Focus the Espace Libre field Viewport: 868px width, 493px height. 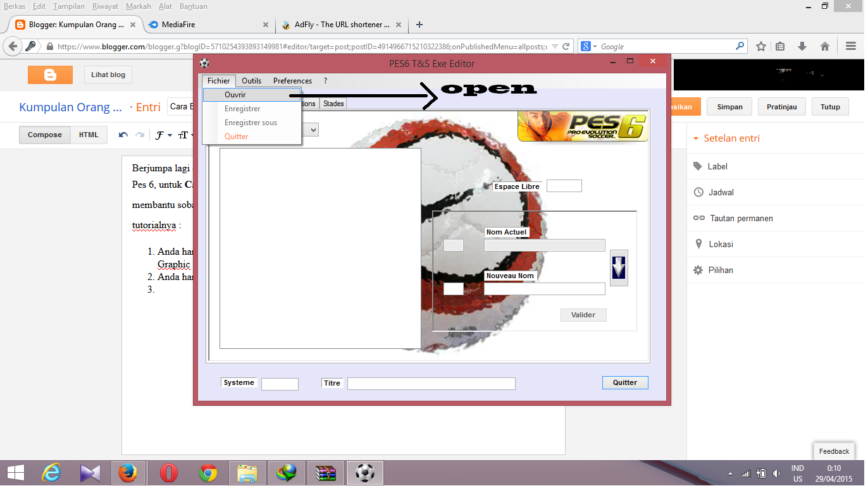click(564, 186)
